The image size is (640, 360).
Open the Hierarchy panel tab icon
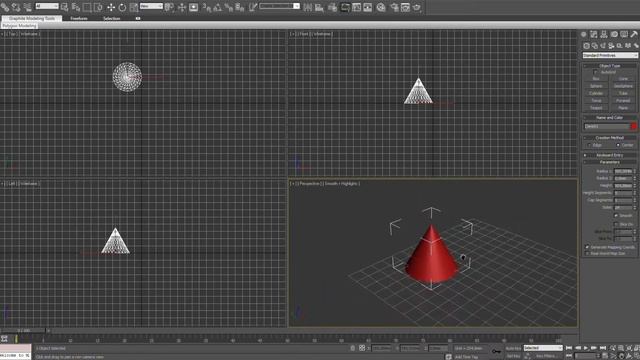click(604, 34)
